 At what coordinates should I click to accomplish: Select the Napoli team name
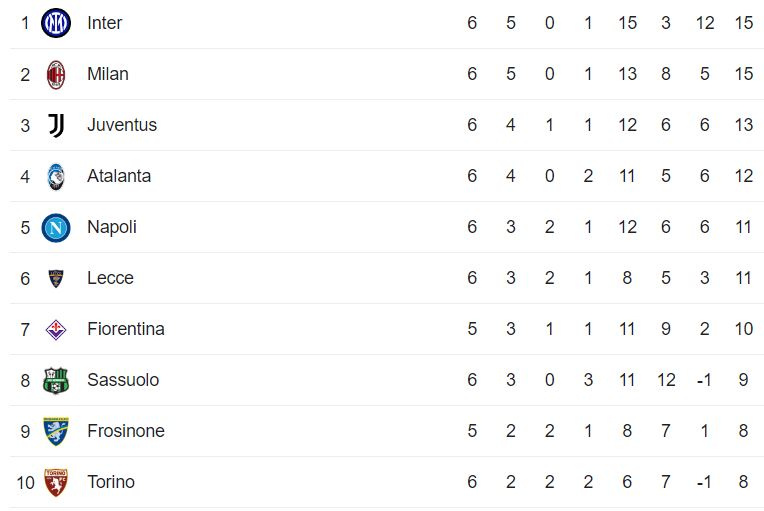112,227
